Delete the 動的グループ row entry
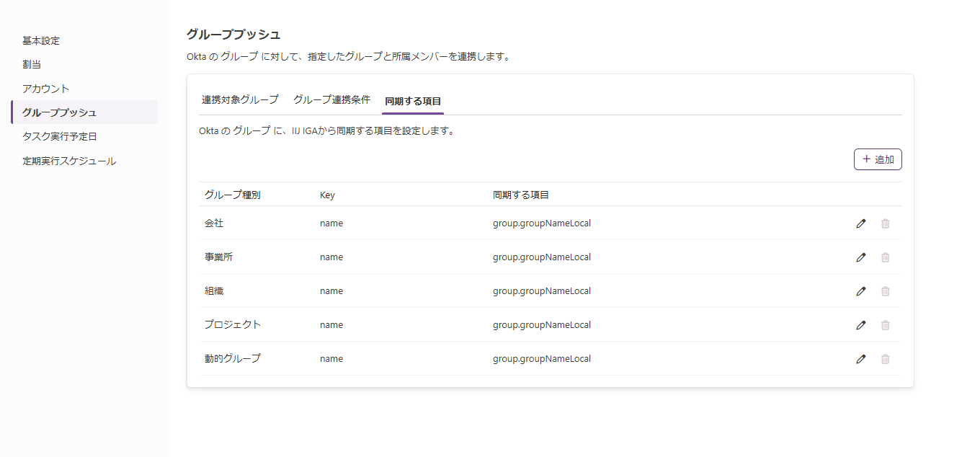This screenshot has width=980, height=457. [x=885, y=359]
